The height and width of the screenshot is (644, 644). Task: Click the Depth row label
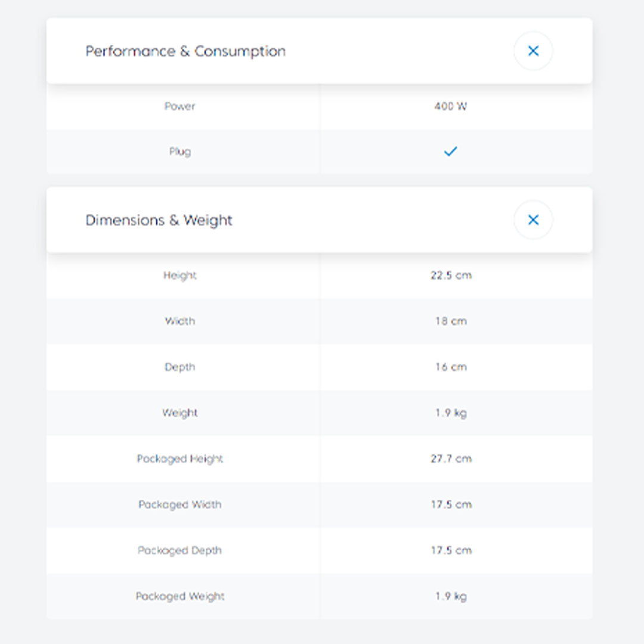click(x=179, y=367)
